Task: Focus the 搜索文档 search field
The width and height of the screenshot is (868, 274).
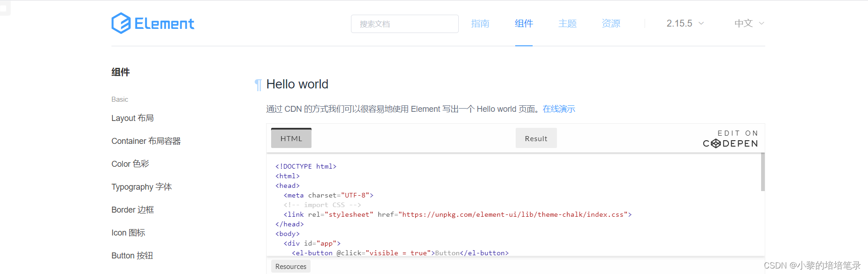Action: coord(405,24)
